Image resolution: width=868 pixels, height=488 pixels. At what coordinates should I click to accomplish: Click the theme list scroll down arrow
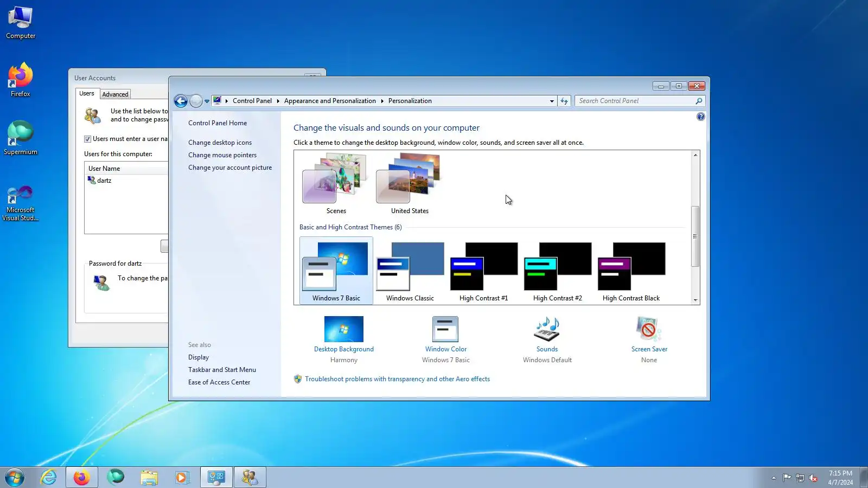coord(695,300)
